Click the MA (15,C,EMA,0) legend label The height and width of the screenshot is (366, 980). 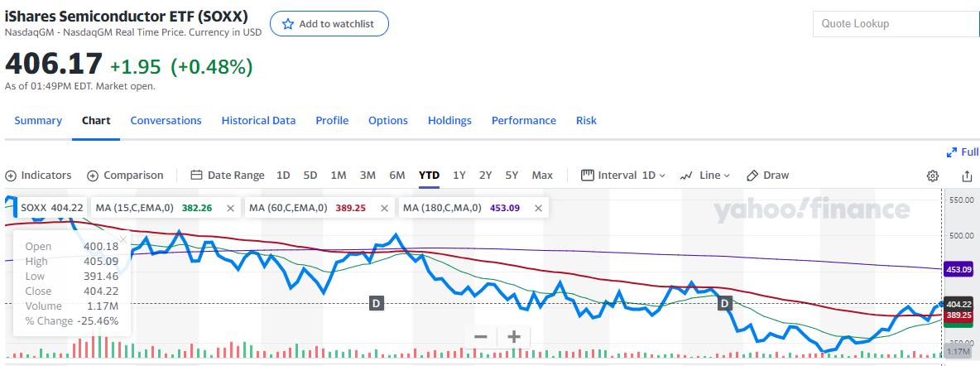click(135, 208)
